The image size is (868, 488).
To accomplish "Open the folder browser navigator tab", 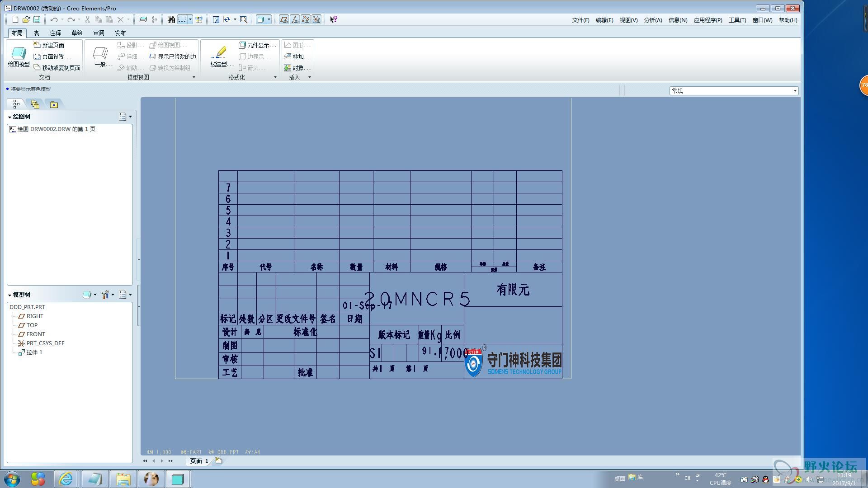I will point(35,104).
